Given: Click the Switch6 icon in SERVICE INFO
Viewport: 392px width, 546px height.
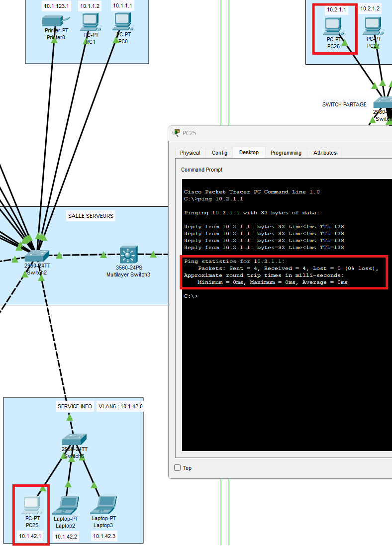Looking at the screenshot, I should [74, 440].
